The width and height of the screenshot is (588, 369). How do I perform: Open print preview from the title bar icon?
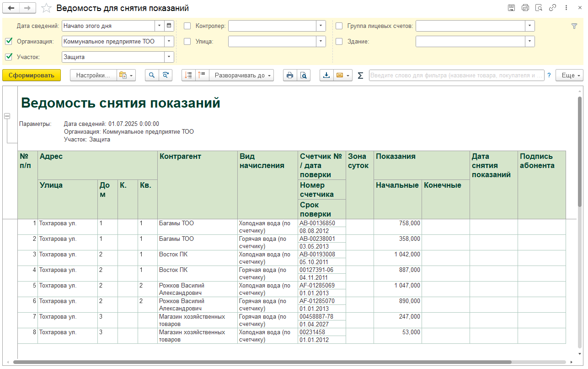(539, 8)
